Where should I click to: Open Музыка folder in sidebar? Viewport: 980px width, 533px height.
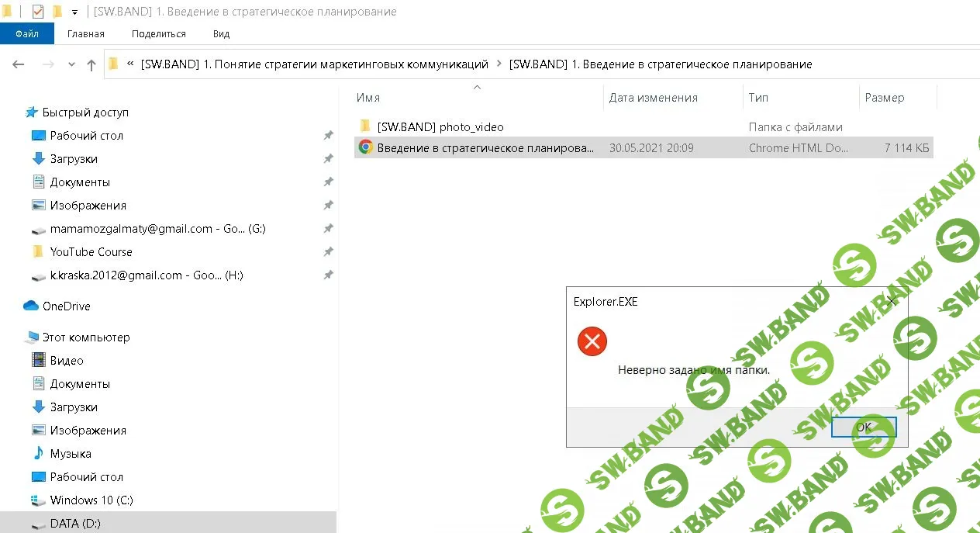71,454
